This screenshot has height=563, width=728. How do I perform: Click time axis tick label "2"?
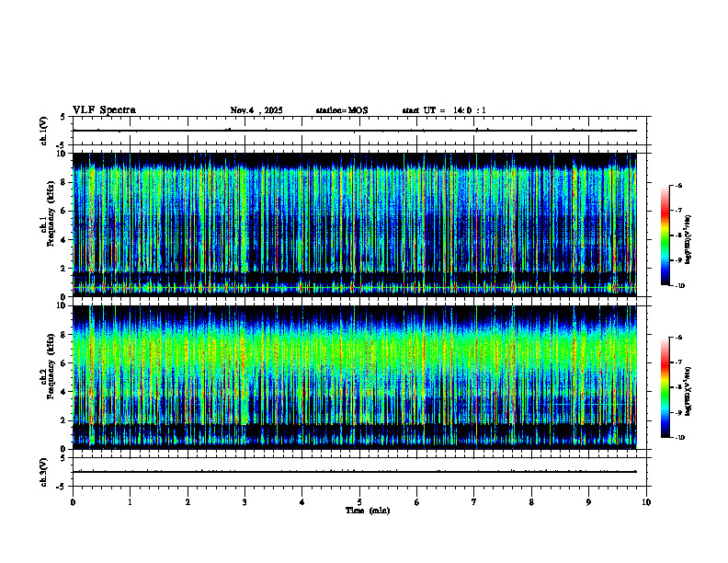pyautogui.click(x=188, y=502)
